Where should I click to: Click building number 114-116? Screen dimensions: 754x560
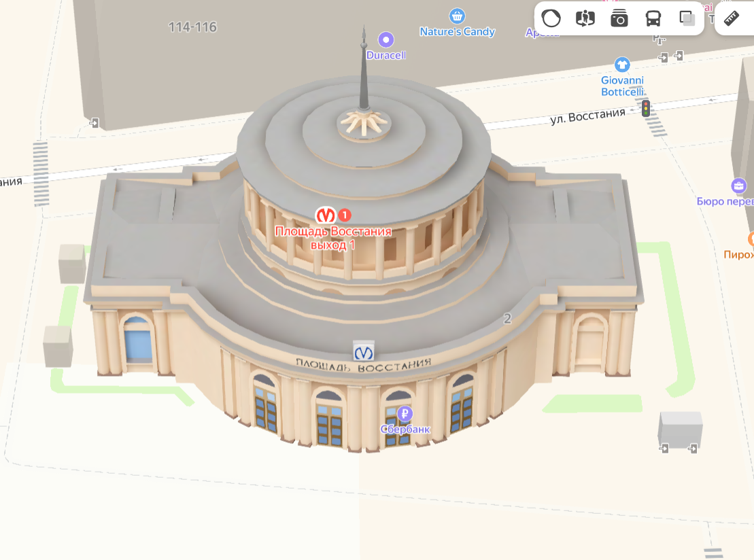pos(192,27)
